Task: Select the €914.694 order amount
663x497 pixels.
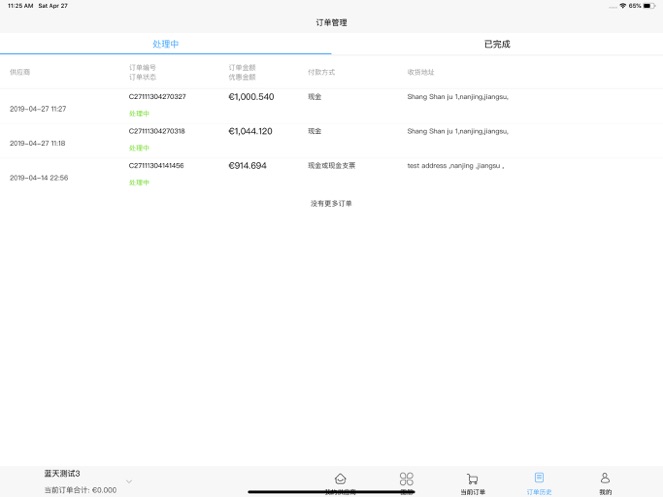Action: tap(247, 165)
